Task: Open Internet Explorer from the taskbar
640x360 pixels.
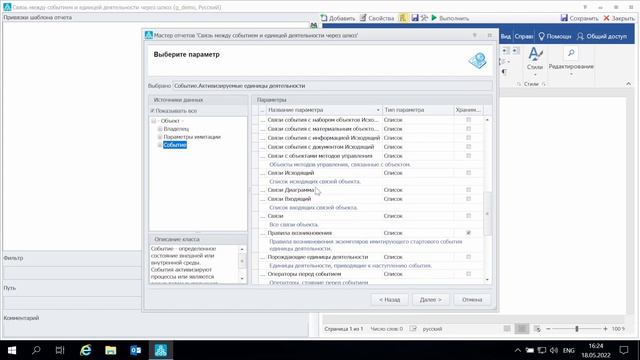Action: pos(85,350)
